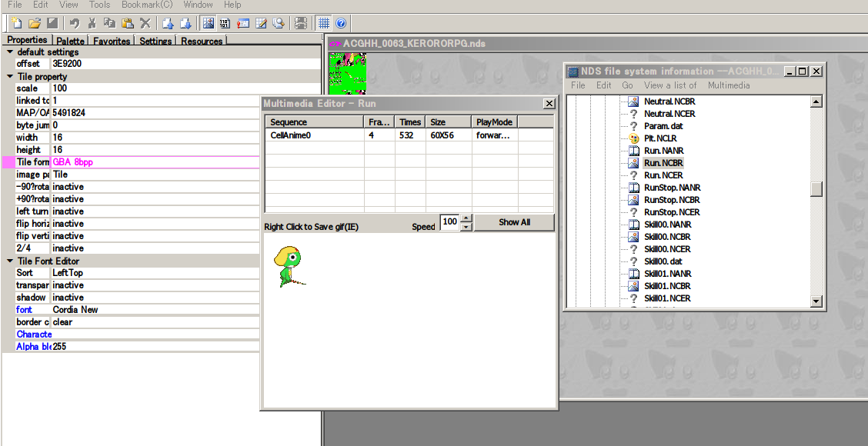Switch to the Palette tab

pos(70,41)
